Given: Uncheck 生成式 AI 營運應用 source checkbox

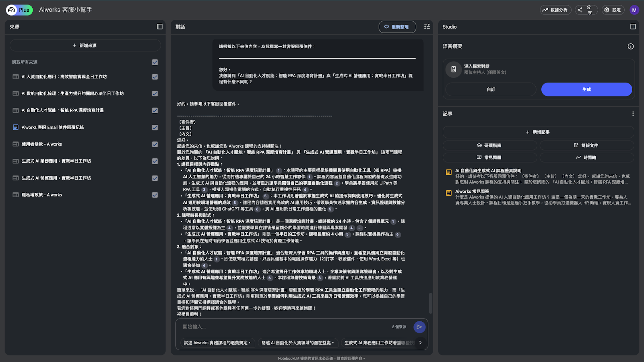Looking at the screenshot, I should pos(155,178).
